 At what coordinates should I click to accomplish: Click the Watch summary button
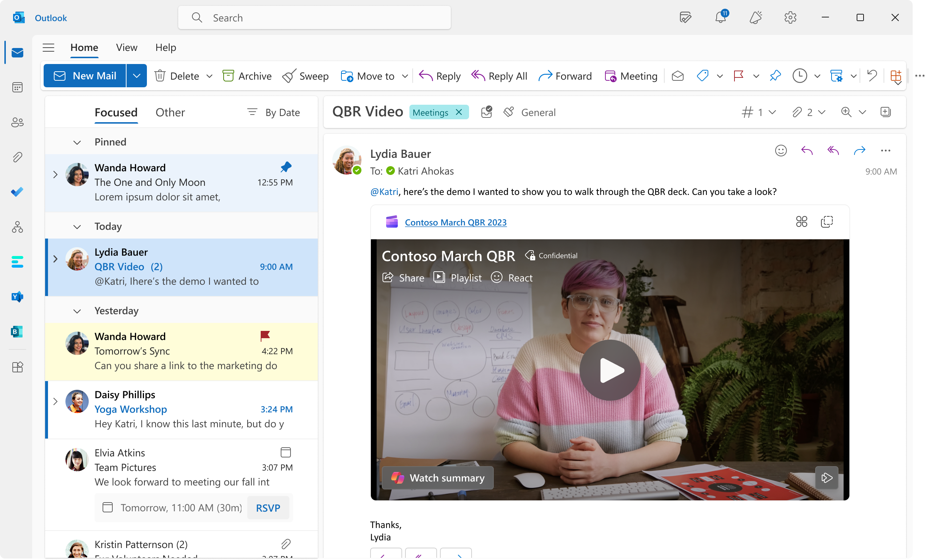tap(438, 478)
